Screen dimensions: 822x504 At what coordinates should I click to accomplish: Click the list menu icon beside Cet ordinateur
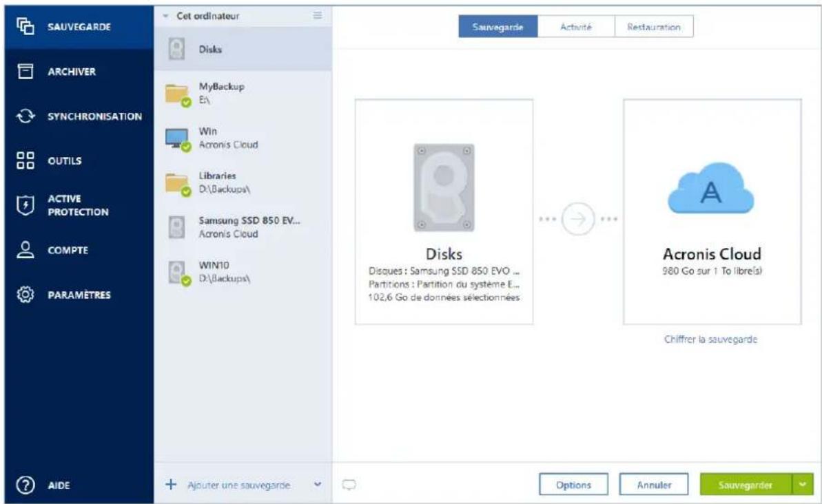pyautogui.click(x=317, y=16)
